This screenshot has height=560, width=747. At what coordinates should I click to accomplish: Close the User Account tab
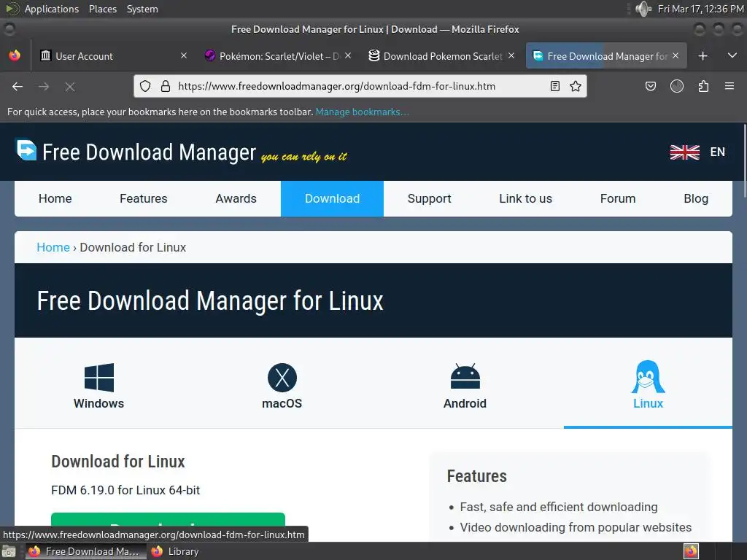184,55
